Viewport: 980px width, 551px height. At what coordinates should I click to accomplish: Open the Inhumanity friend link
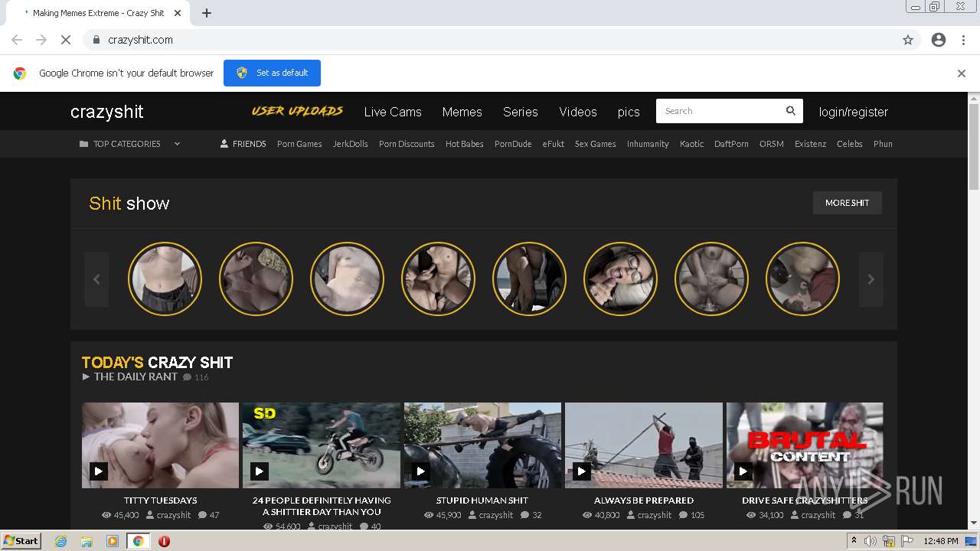[648, 144]
